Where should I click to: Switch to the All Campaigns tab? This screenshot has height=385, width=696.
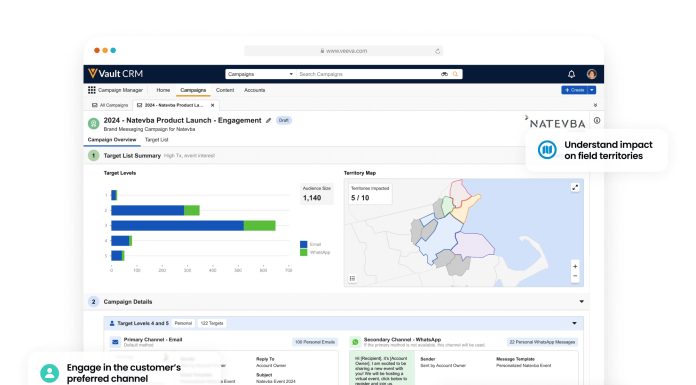point(110,105)
